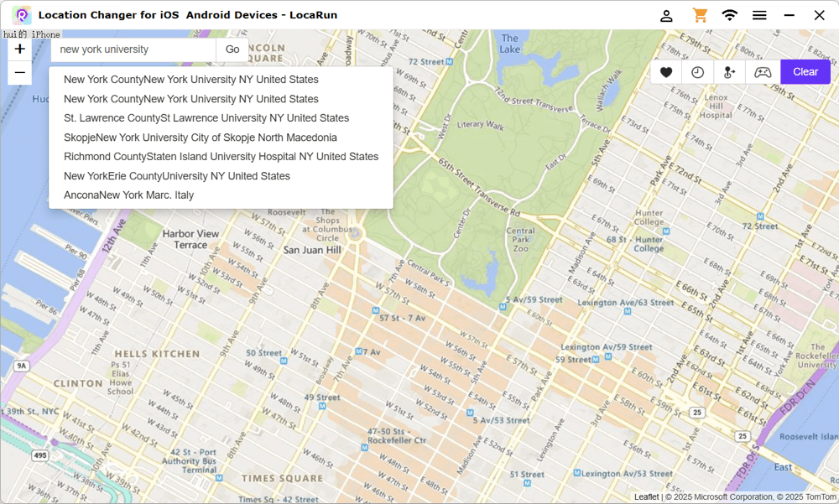Click the 51 Street subway marker
The width and height of the screenshot is (839, 504).
tap(527, 483)
